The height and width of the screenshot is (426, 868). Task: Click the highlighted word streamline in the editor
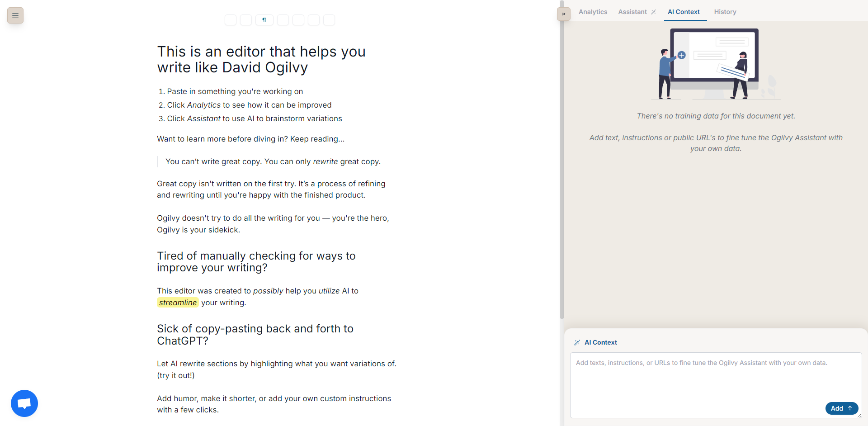point(177,302)
